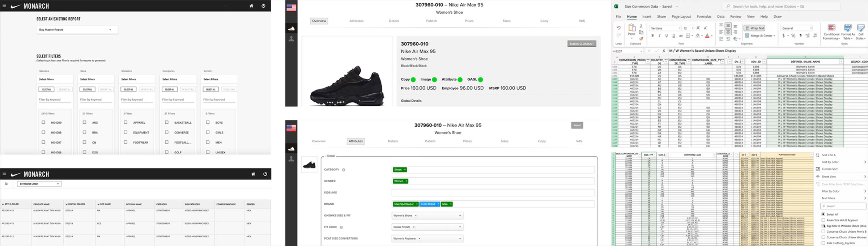Toggle Italic in Excel ribbon
Viewport: 868px width, 246px height.
click(659, 36)
